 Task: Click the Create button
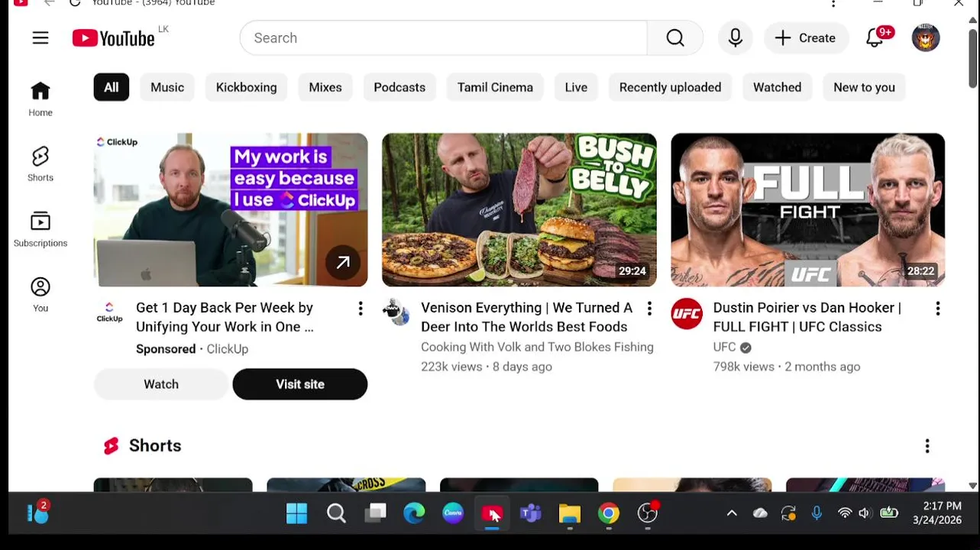click(x=806, y=38)
